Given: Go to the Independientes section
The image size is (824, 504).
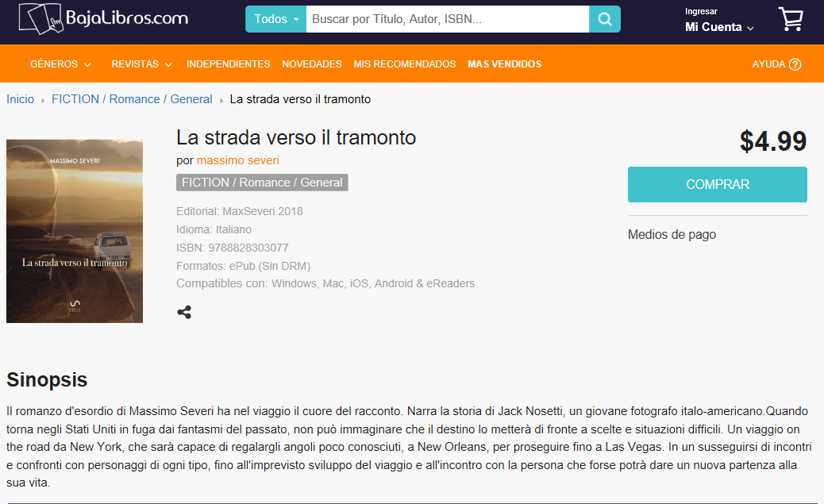Looking at the screenshot, I should (228, 64).
